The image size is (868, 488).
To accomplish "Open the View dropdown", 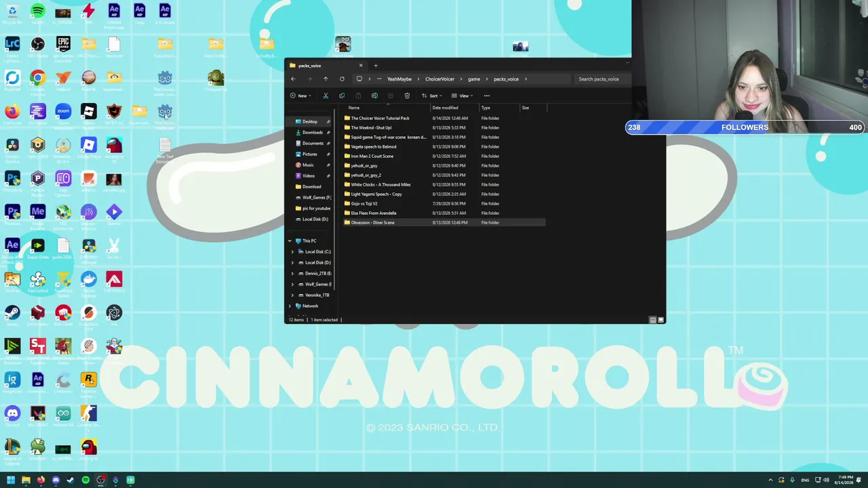I will 462,96.
